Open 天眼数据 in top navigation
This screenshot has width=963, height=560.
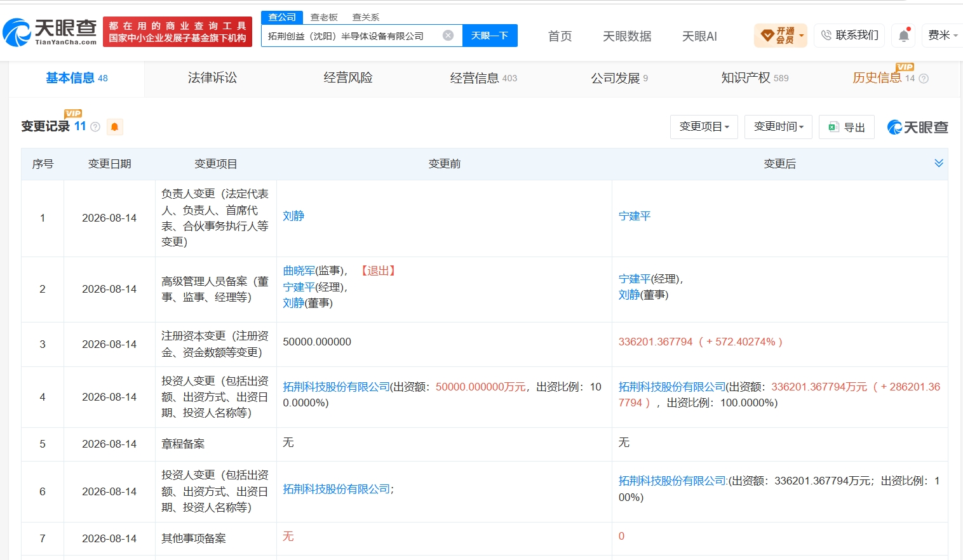(627, 36)
